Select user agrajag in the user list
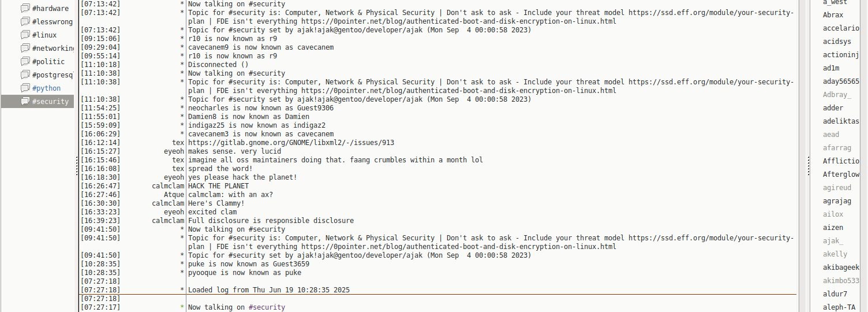Screen dimensions: 868x312 tap(837, 201)
